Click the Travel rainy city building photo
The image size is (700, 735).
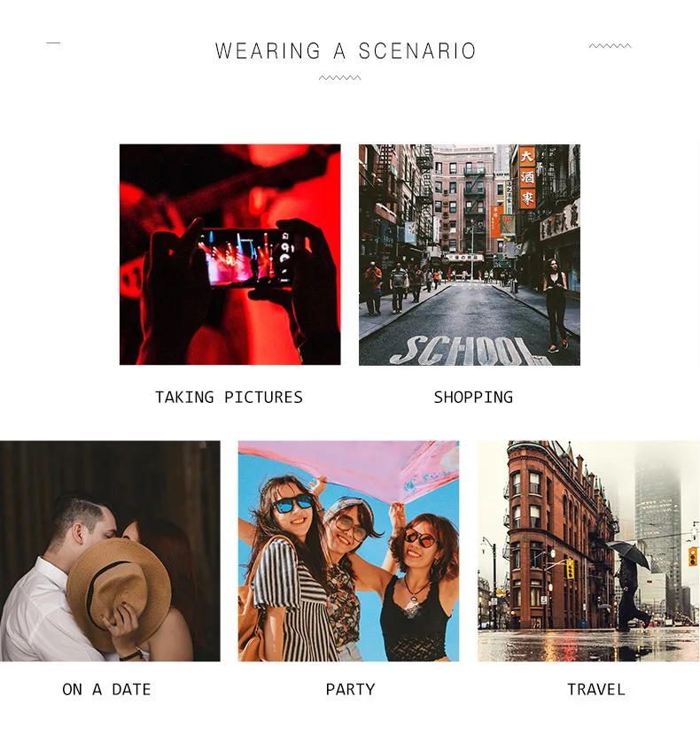(x=589, y=551)
